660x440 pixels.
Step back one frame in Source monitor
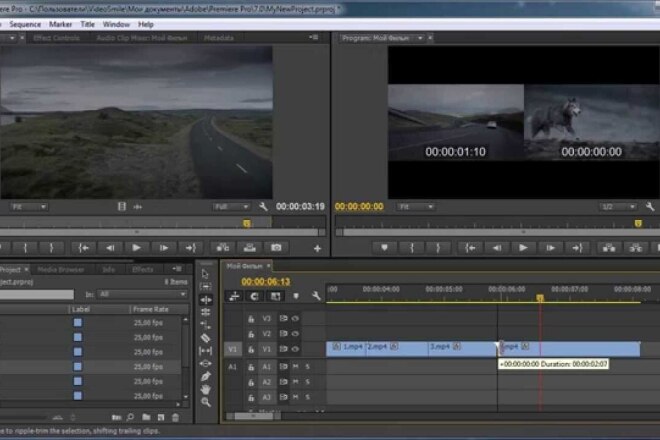pyautogui.click(x=110, y=248)
